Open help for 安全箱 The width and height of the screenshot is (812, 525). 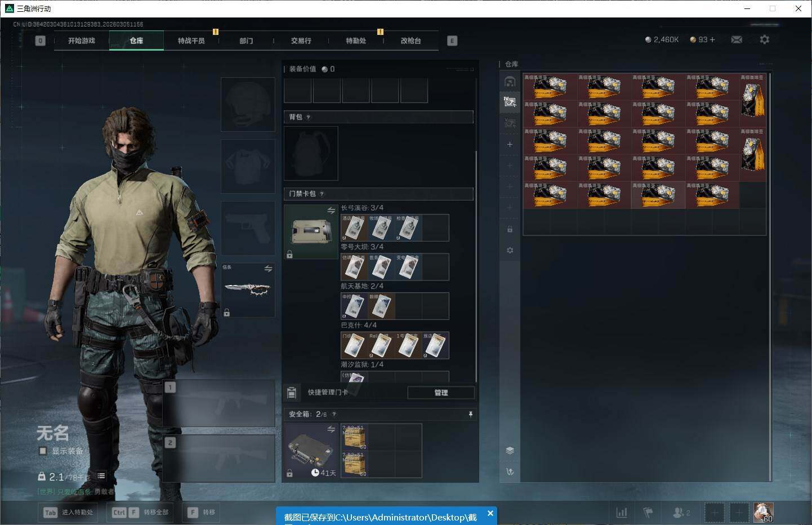pyautogui.click(x=334, y=414)
